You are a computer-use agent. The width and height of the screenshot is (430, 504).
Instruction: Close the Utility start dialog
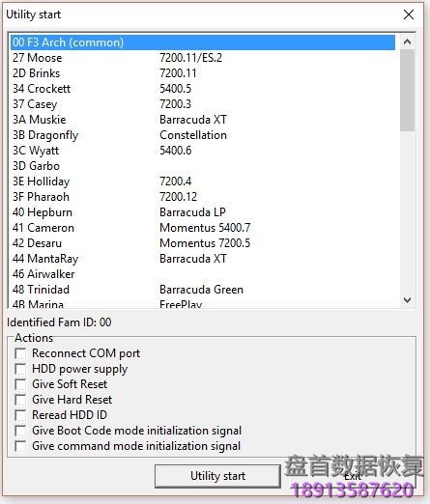coord(409,14)
